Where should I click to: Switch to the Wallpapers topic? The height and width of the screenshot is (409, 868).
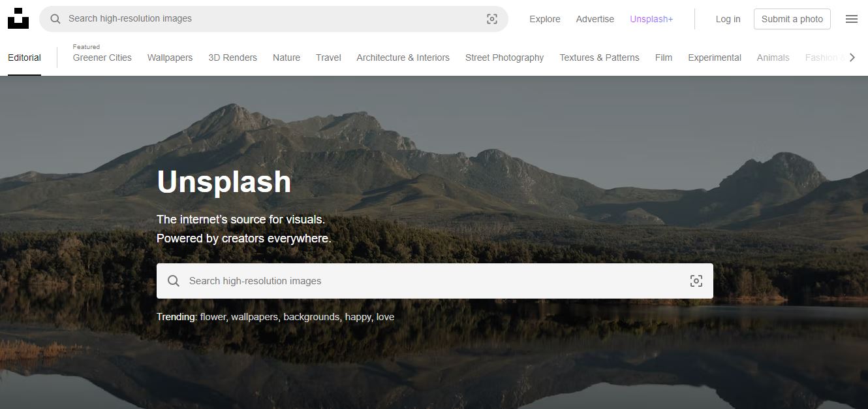pyautogui.click(x=170, y=57)
